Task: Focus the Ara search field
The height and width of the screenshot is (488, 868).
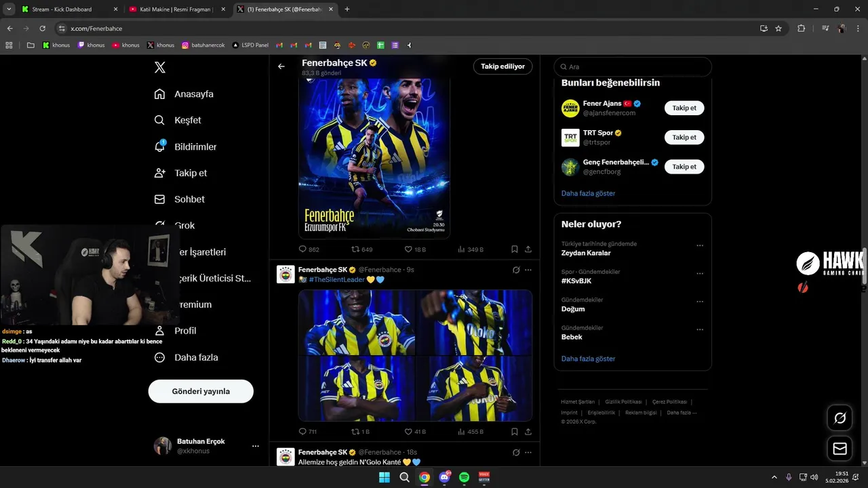Action: (x=633, y=67)
